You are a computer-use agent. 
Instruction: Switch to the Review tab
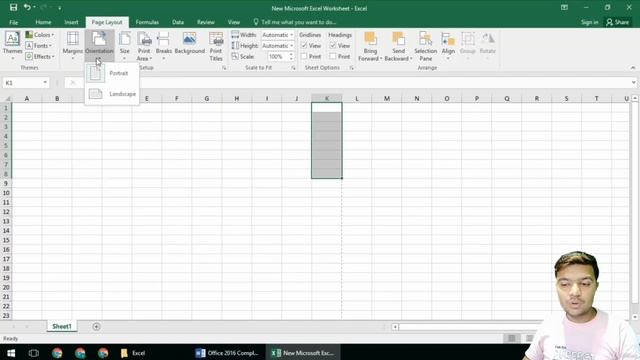(206, 22)
